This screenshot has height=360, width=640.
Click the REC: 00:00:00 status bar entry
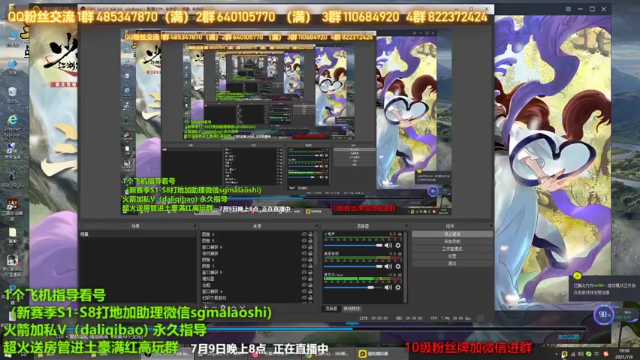pyautogui.click(x=409, y=318)
